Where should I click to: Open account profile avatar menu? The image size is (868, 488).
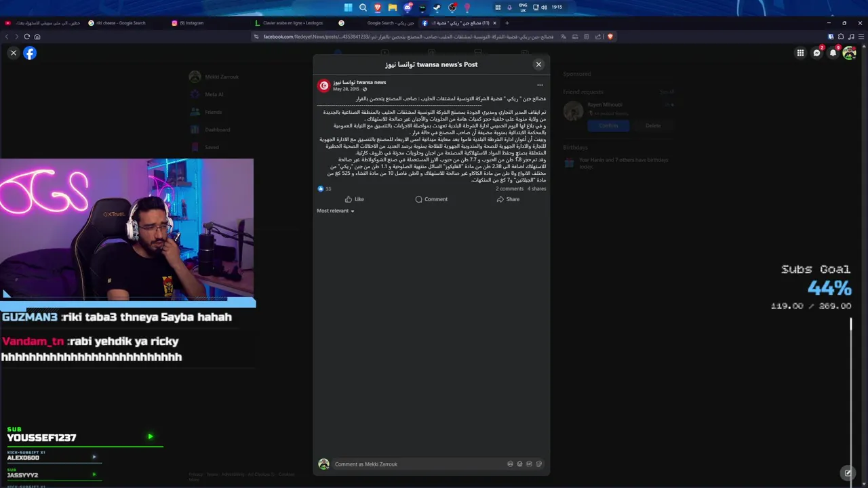(850, 53)
